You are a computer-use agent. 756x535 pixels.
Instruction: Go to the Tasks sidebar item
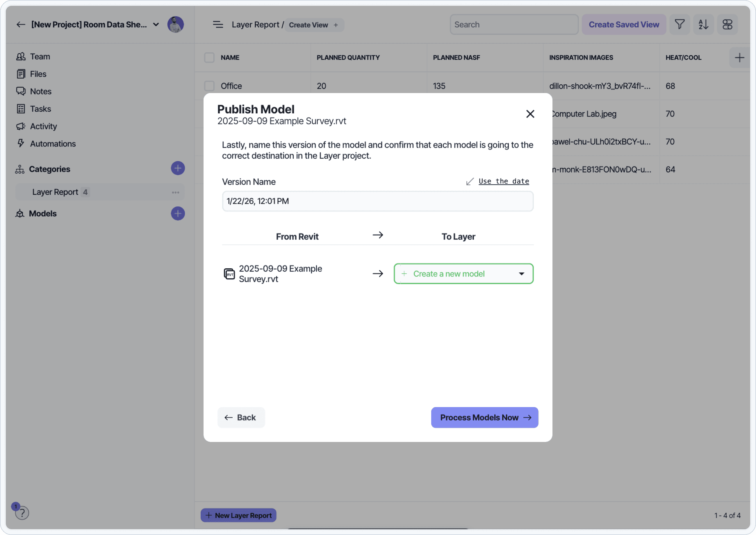40,109
